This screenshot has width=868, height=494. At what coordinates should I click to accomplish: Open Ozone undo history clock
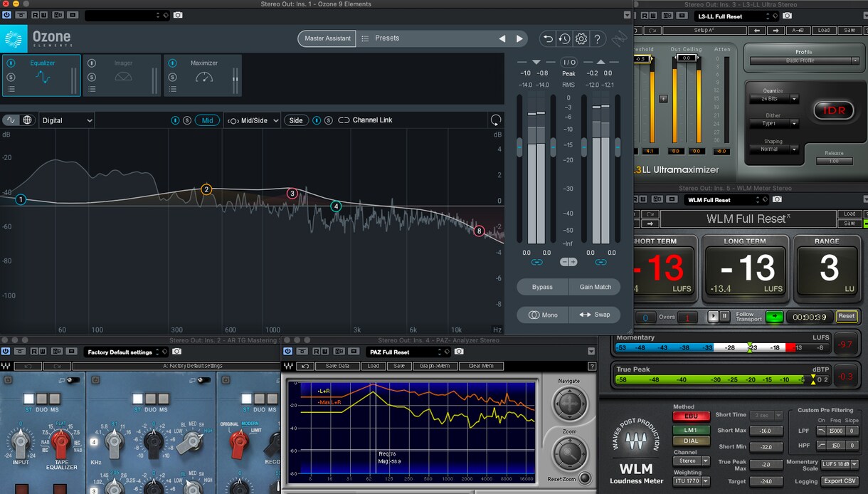564,39
